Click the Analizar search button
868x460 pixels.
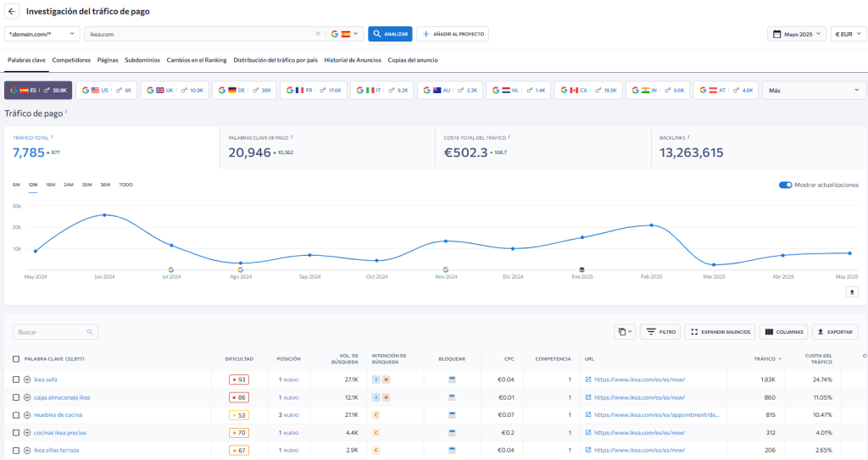tap(390, 34)
